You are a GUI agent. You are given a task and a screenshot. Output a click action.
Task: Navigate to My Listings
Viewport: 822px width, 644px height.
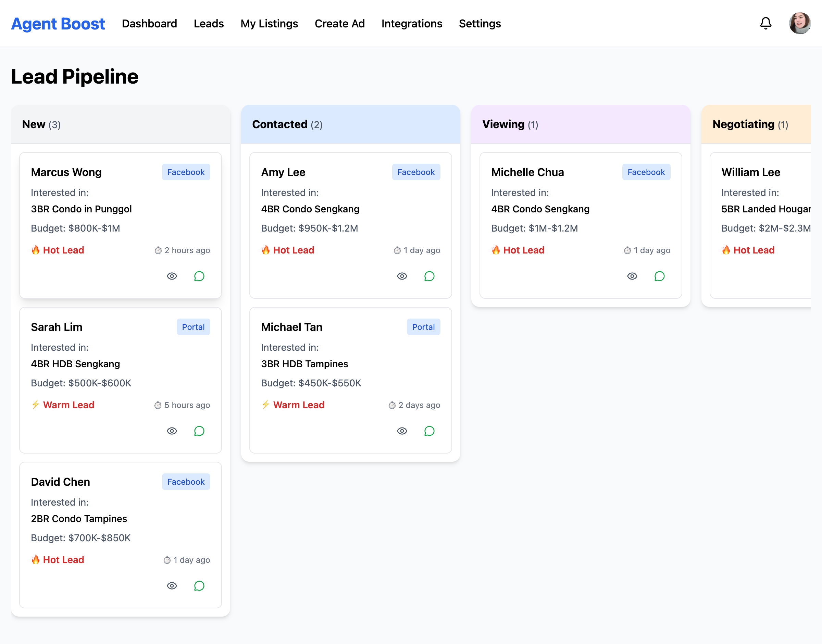(x=269, y=23)
